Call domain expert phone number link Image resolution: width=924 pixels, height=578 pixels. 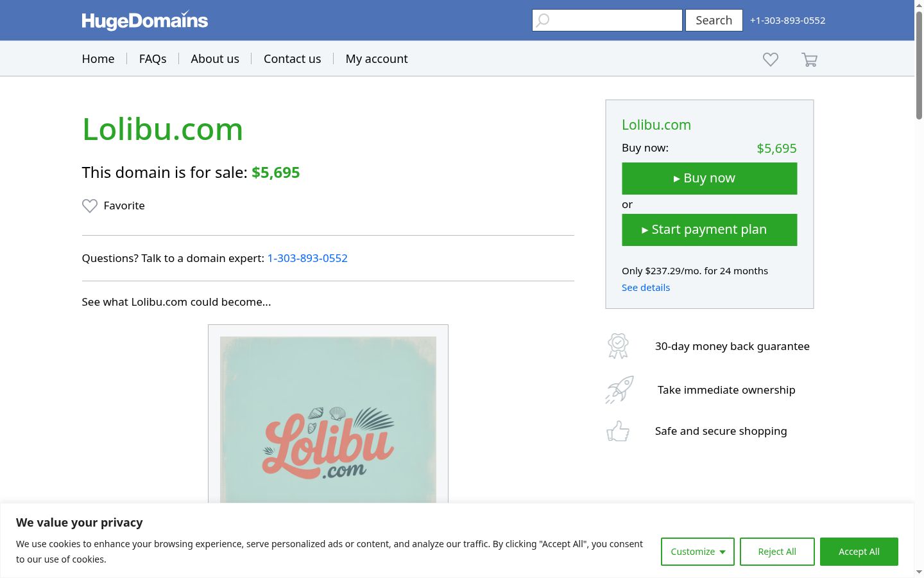pyautogui.click(x=307, y=258)
